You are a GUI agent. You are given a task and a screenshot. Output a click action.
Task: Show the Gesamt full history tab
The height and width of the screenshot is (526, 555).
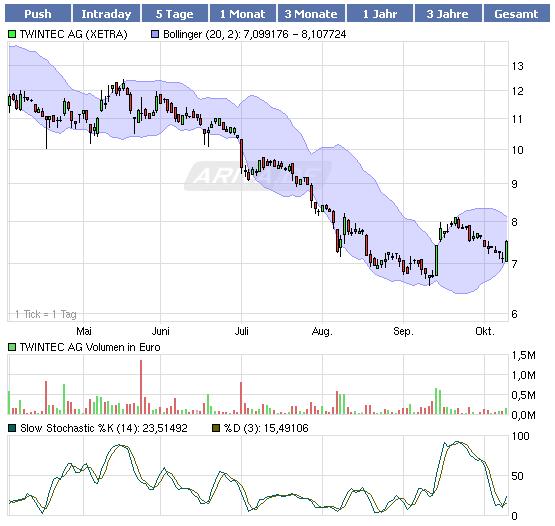[516, 13]
